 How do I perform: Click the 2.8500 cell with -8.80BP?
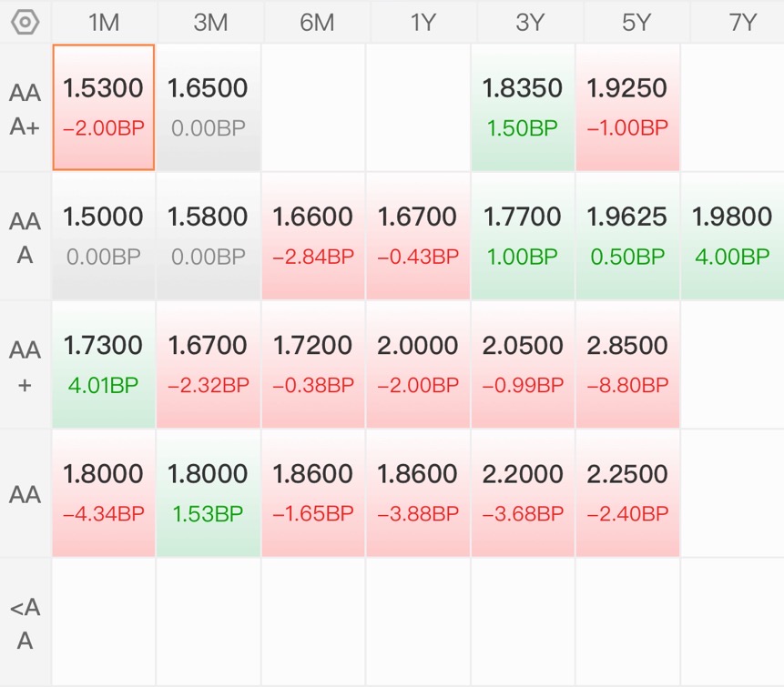point(627,365)
